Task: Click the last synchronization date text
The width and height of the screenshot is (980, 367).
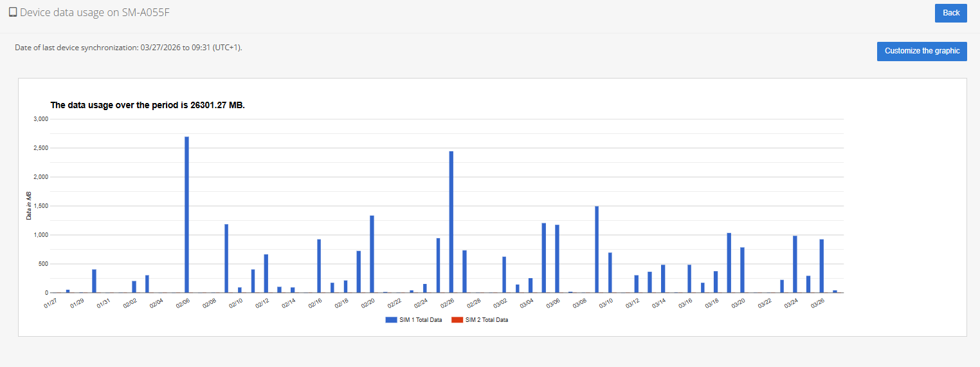Action: click(128, 48)
